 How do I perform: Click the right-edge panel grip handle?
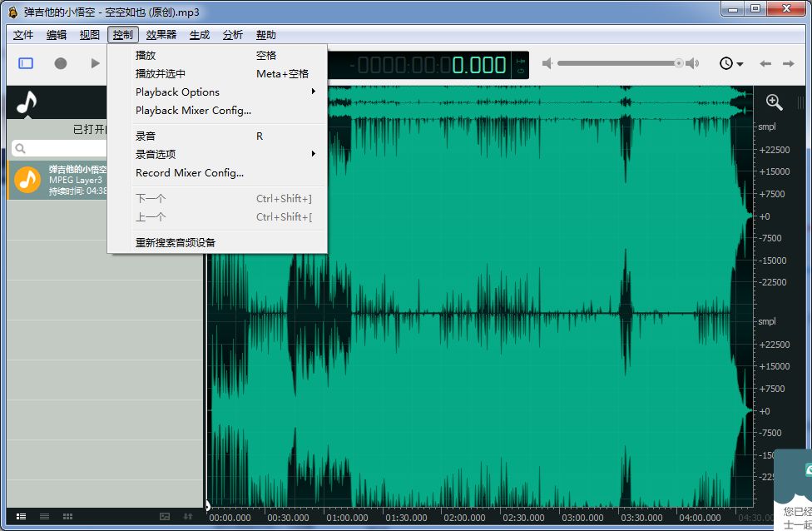800,102
